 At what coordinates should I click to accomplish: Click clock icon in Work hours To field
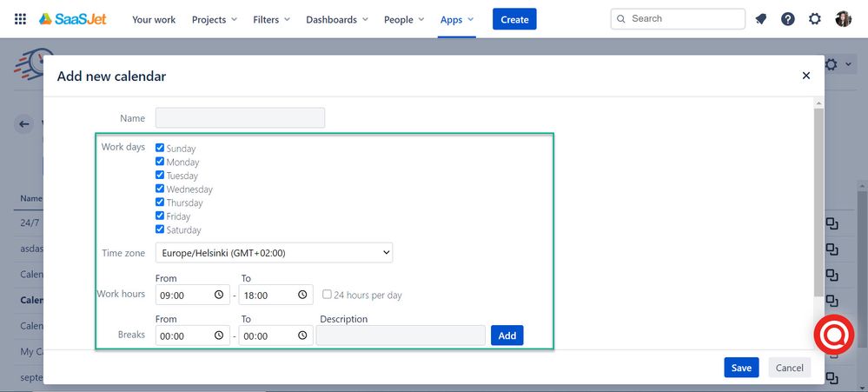[x=302, y=296]
